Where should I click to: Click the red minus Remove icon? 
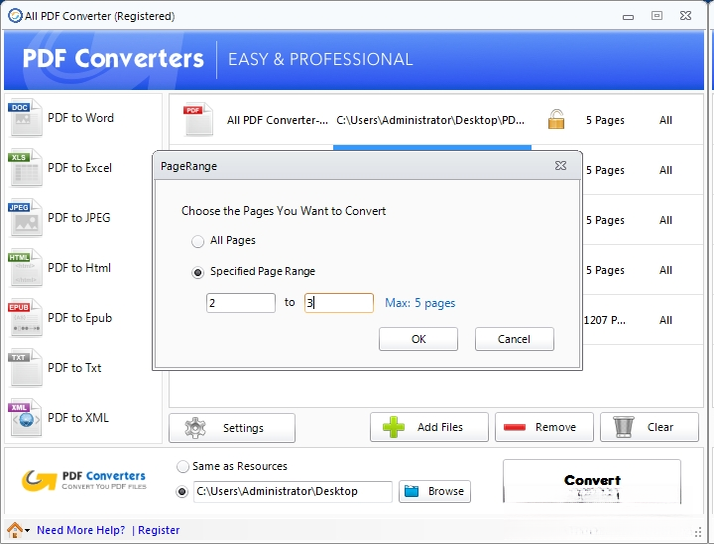515,427
